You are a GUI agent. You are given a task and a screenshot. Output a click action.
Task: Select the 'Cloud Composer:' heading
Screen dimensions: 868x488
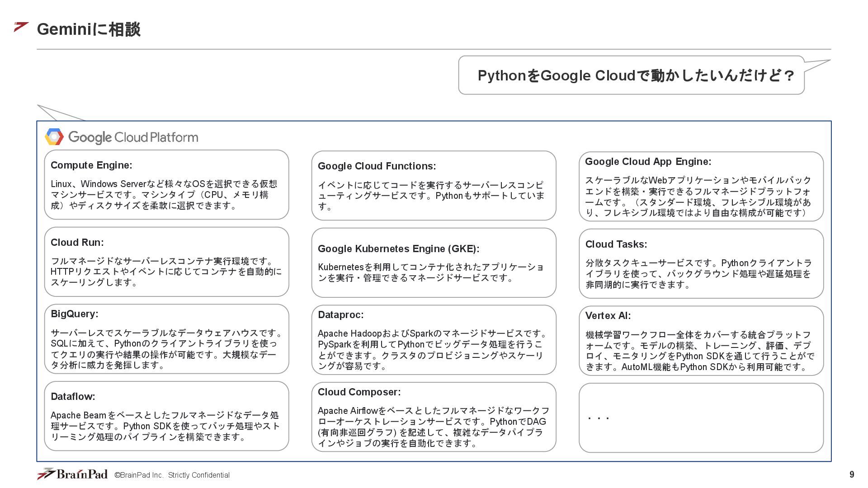[359, 392]
